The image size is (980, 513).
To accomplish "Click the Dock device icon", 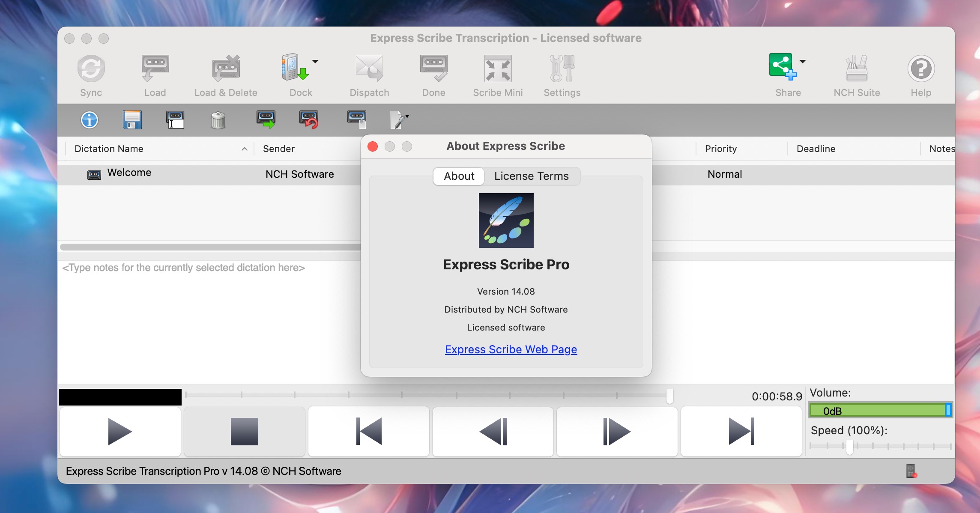I will coord(296,67).
